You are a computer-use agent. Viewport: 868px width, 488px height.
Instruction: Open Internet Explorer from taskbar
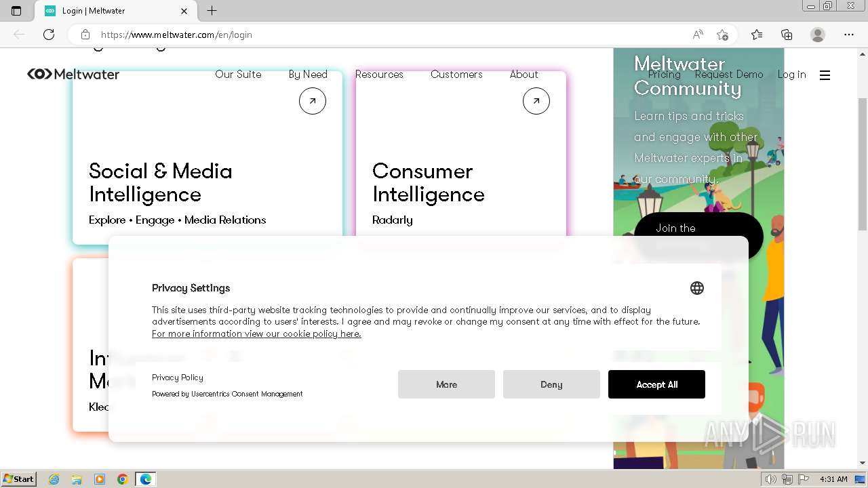tap(54, 479)
